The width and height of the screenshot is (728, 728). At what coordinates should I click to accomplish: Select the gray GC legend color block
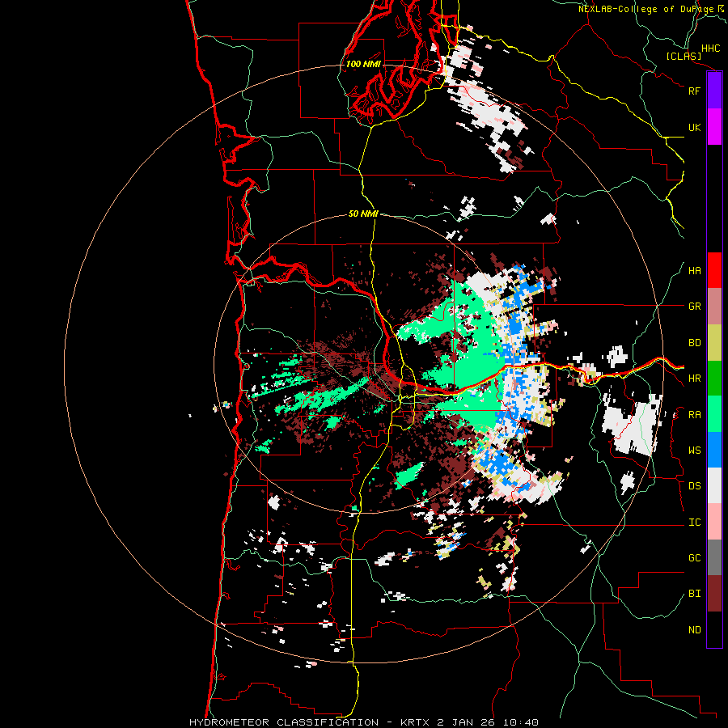714,557
